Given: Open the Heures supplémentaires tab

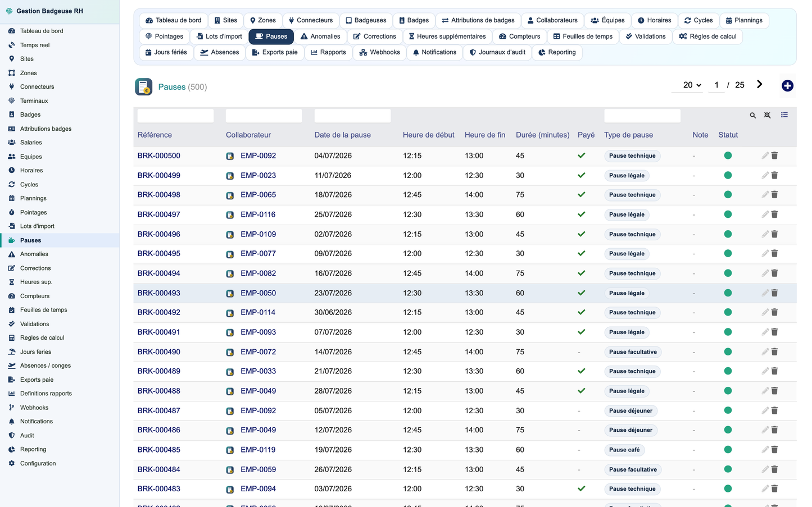Looking at the screenshot, I should coord(447,36).
